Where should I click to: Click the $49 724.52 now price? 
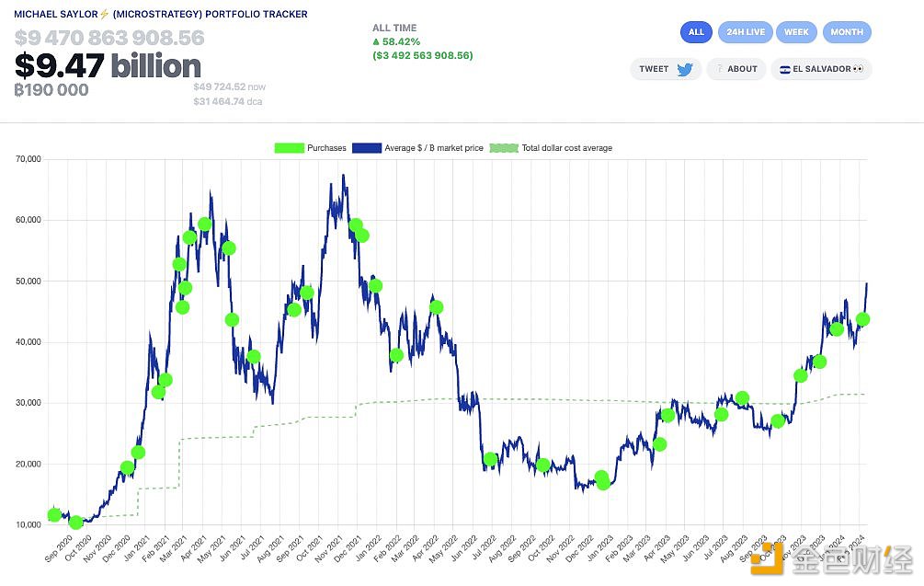click(x=229, y=86)
